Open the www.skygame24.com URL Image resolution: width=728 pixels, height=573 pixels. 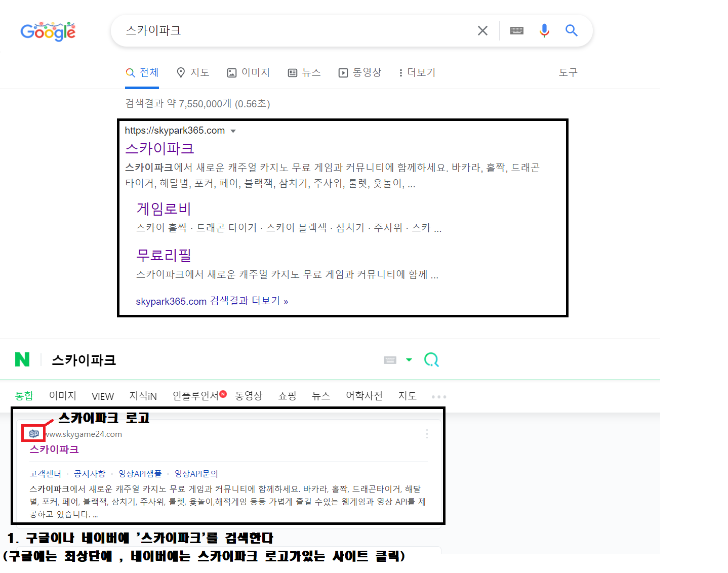coord(84,434)
